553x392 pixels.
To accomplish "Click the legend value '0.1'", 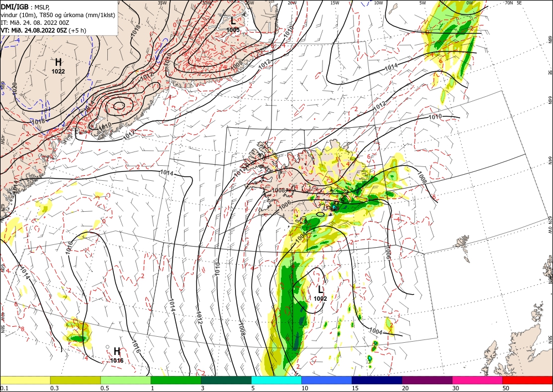I will tap(3, 388).
